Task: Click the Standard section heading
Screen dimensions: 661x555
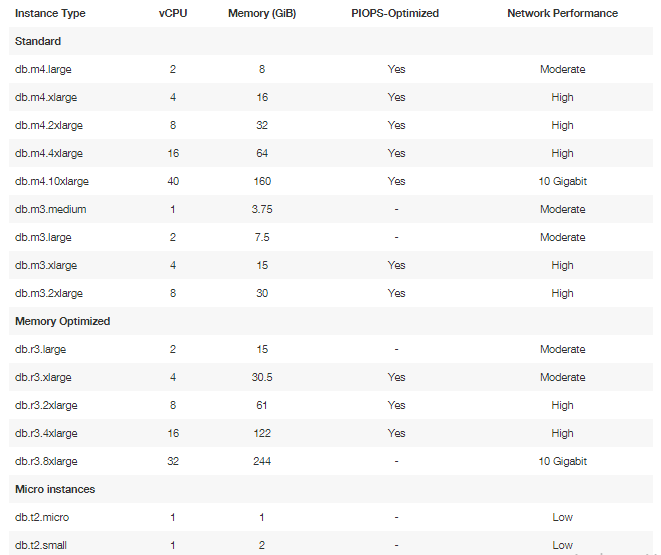Action: pos(38,41)
